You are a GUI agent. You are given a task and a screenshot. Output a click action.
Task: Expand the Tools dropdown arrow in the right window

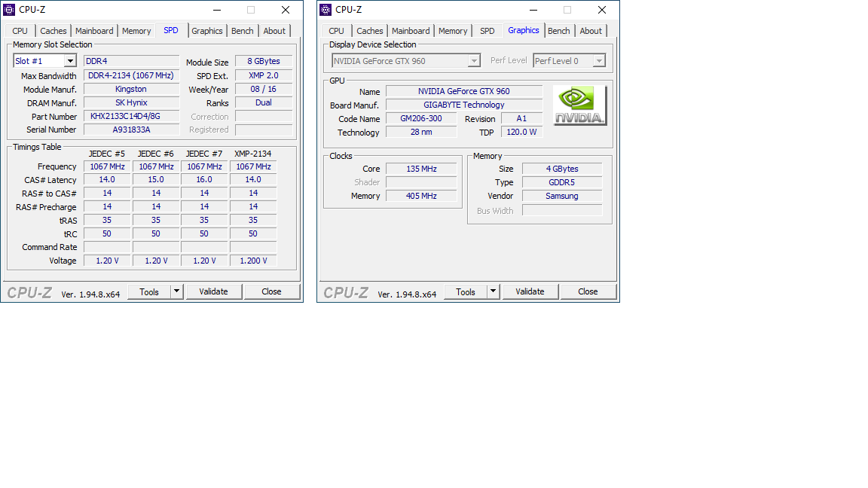(x=493, y=291)
